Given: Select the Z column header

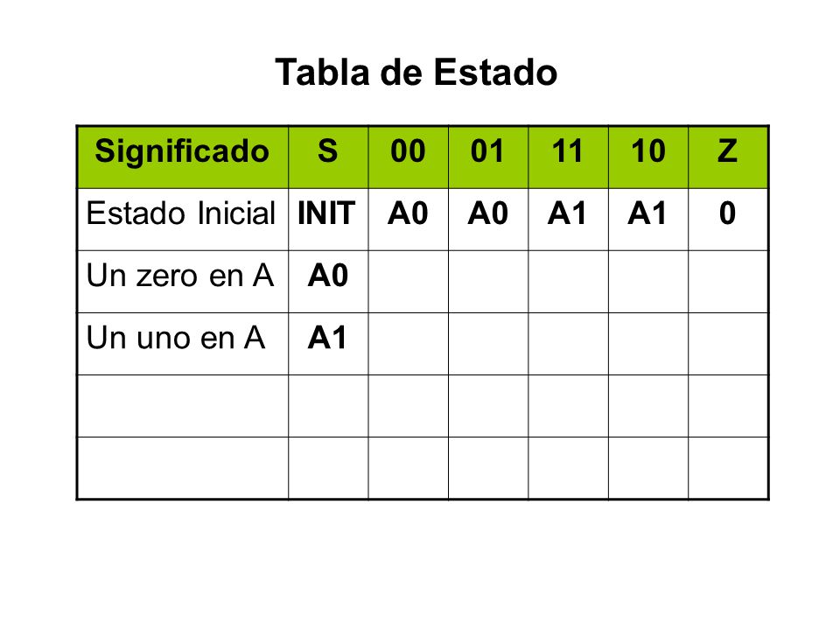Looking at the screenshot, I should [x=728, y=157].
